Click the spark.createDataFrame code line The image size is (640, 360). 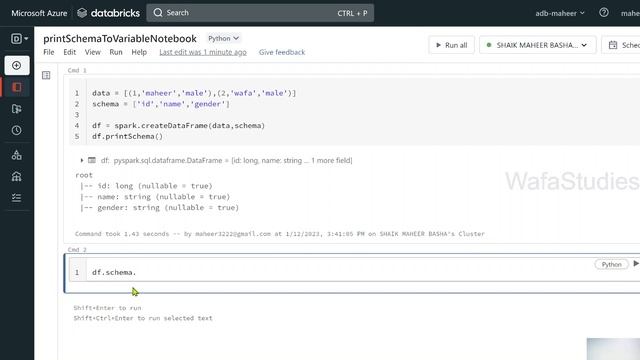178,125
